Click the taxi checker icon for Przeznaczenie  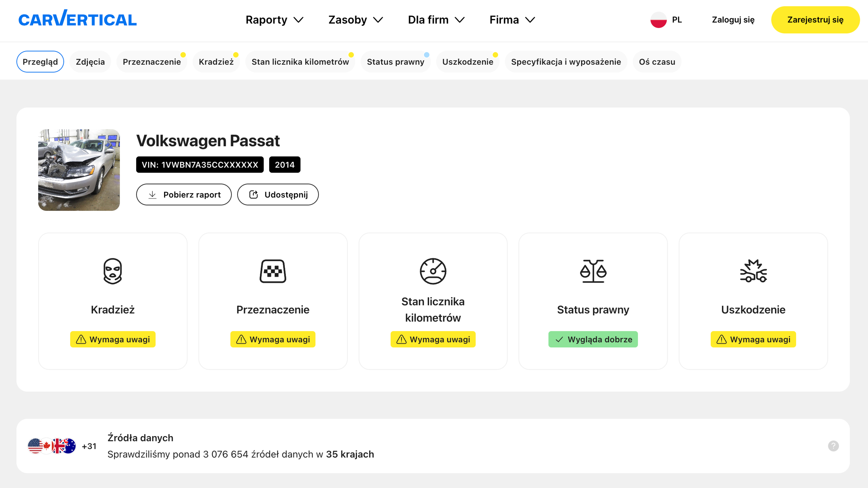[x=273, y=271]
